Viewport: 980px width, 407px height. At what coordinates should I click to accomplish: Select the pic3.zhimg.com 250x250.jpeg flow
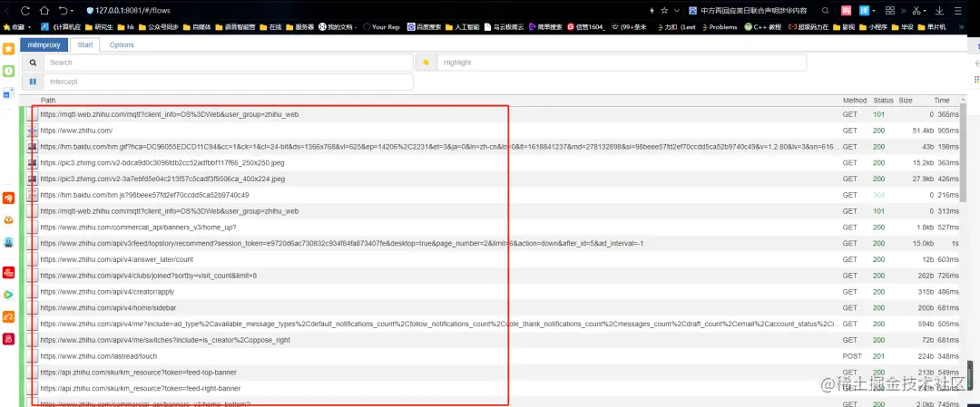tap(490, 163)
